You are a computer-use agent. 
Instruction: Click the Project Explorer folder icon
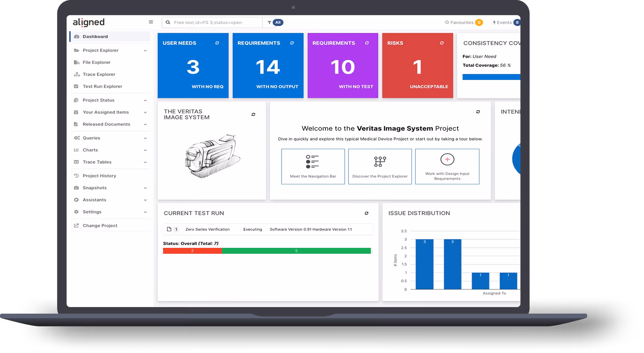(76, 50)
